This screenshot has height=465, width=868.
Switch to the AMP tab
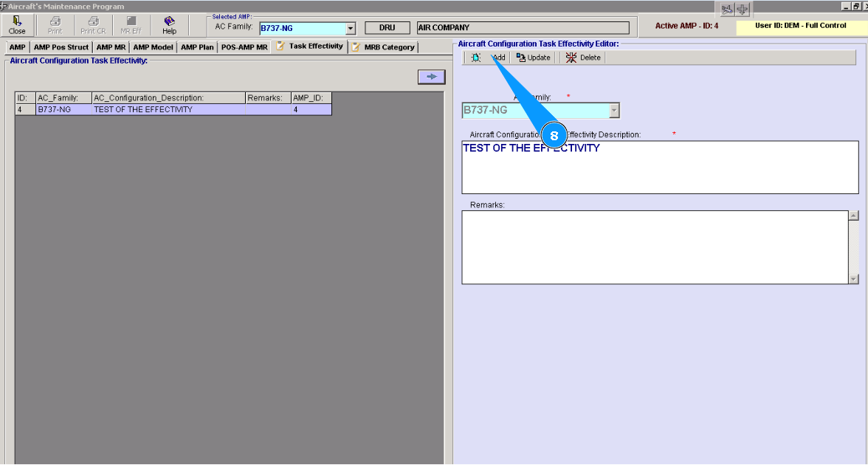pos(17,47)
